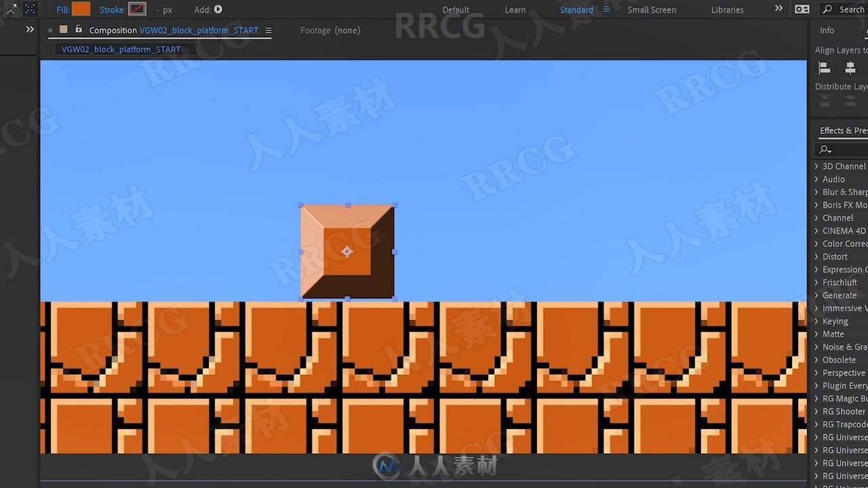Click Align Horizontal Center icon
Screen dimensions: 868x488
[x=850, y=68]
